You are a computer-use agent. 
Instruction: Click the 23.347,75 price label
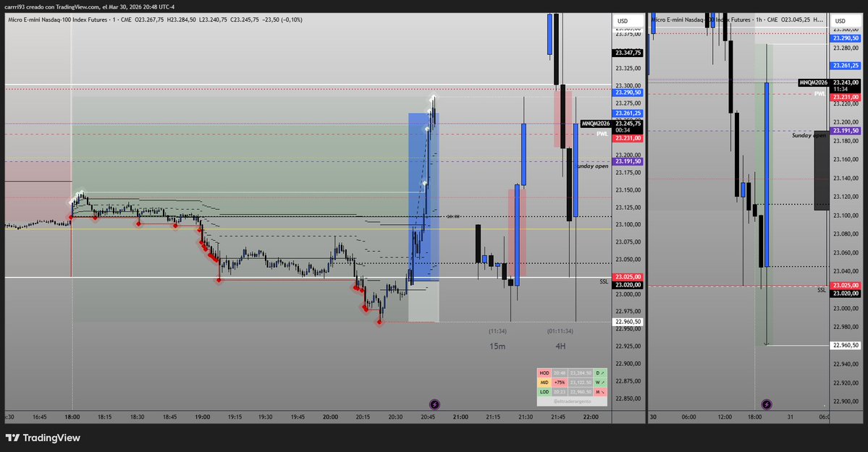(628, 53)
